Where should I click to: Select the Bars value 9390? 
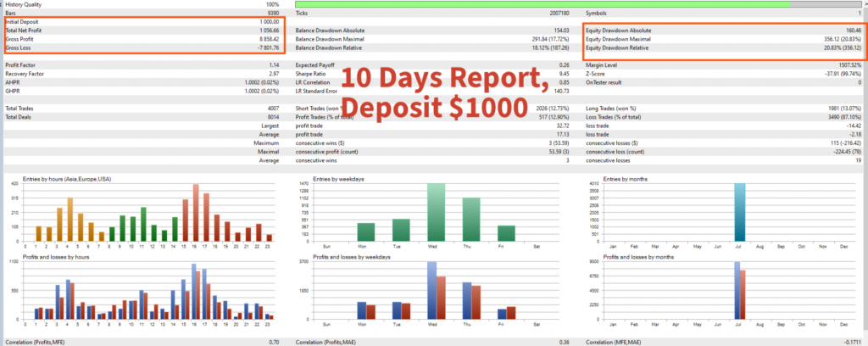[x=273, y=13]
